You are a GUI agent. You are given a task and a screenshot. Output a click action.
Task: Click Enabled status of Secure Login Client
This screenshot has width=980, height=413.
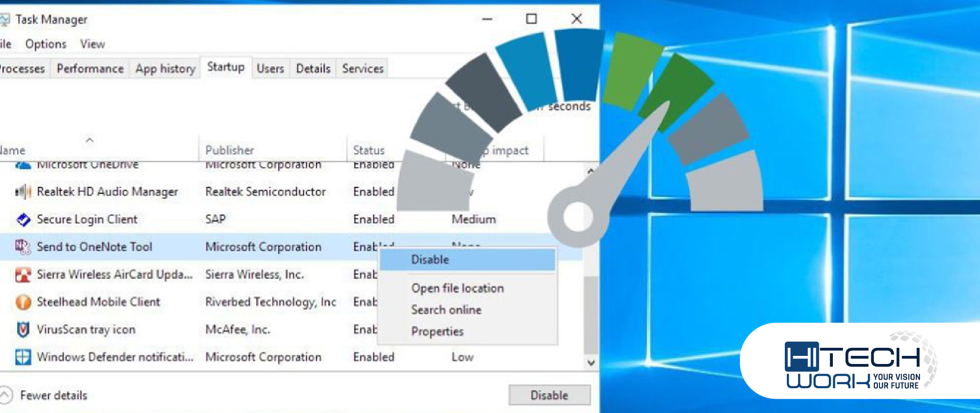(374, 219)
